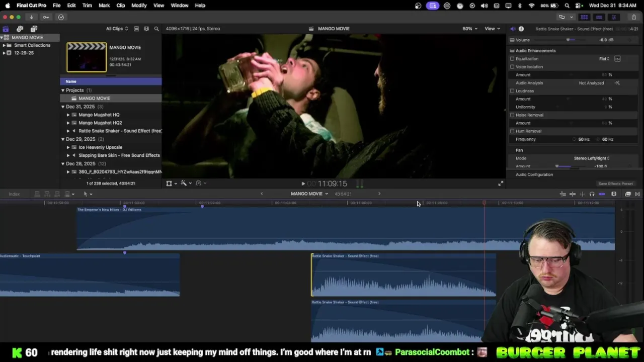Open the Window menu
The width and height of the screenshot is (644, 362).
[x=180, y=6]
